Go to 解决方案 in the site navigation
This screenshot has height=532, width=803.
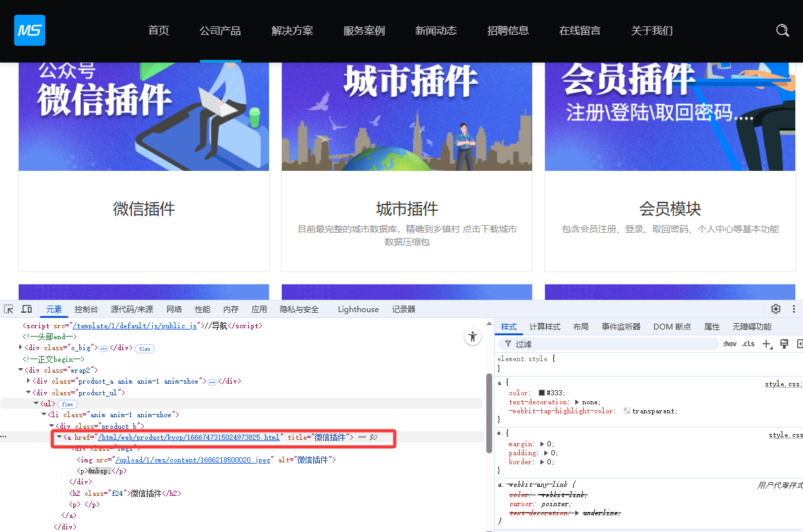[292, 30]
